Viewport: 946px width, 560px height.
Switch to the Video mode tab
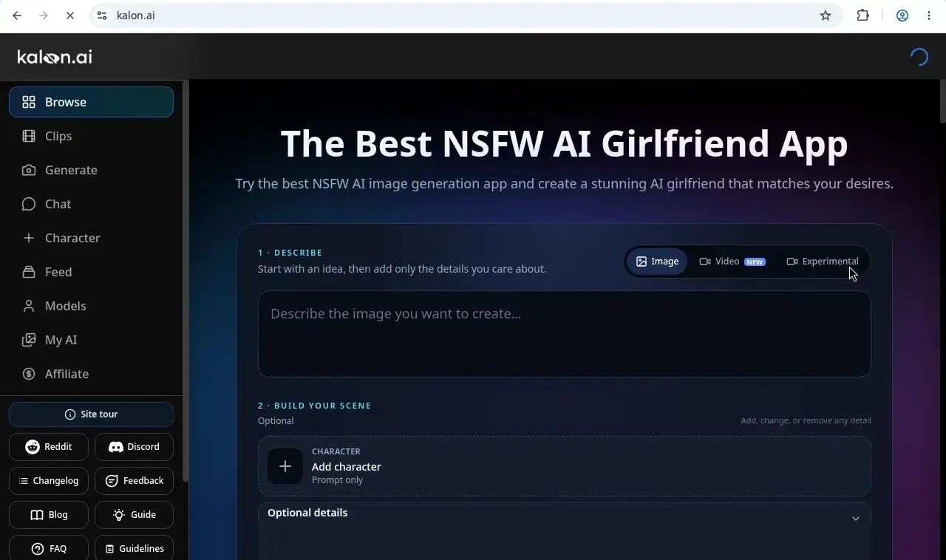tap(732, 262)
